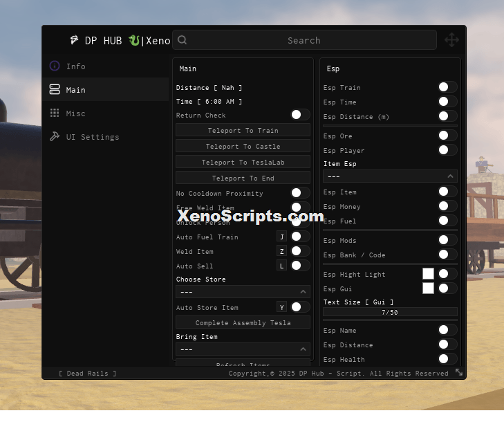This screenshot has height=431, width=504.
Task: Click the resize corner arrow icon
Action: (x=459, y=372)
